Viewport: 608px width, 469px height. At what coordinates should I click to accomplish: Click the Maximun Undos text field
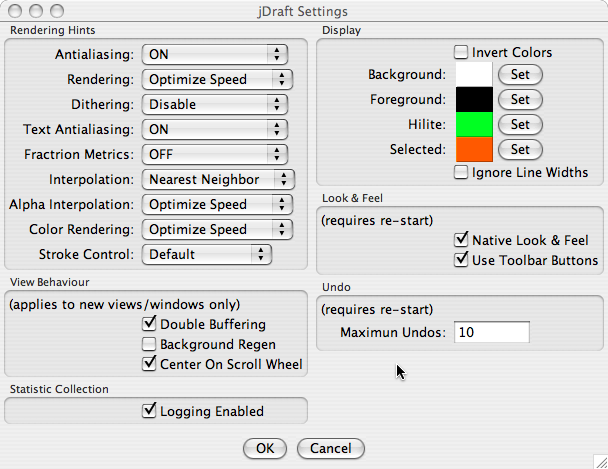pos(492,332)
